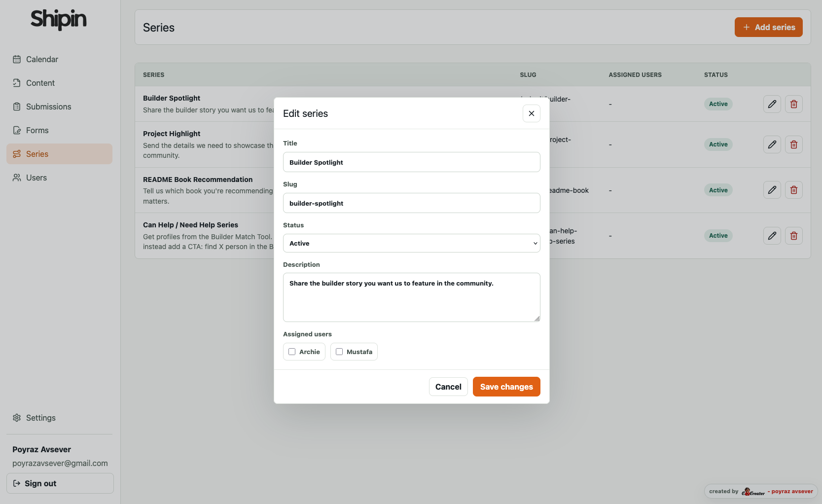Click the Can Help / Need Help Series title
Viewport: 822px width, 504px height.
(x=190, y=225)
